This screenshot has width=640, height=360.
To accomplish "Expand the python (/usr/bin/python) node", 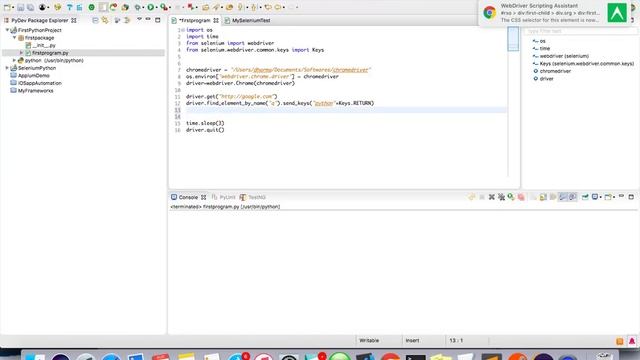I will pyautogui.click(x=14, y=60).
